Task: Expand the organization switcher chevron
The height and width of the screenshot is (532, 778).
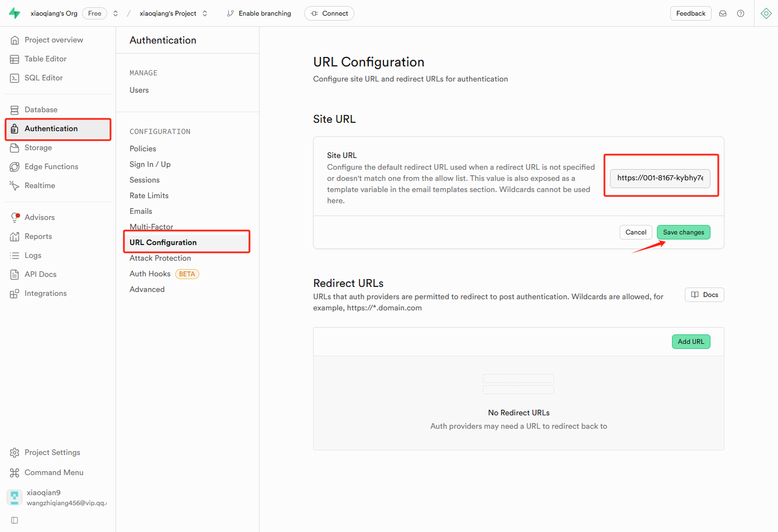Action: [116, 13]
